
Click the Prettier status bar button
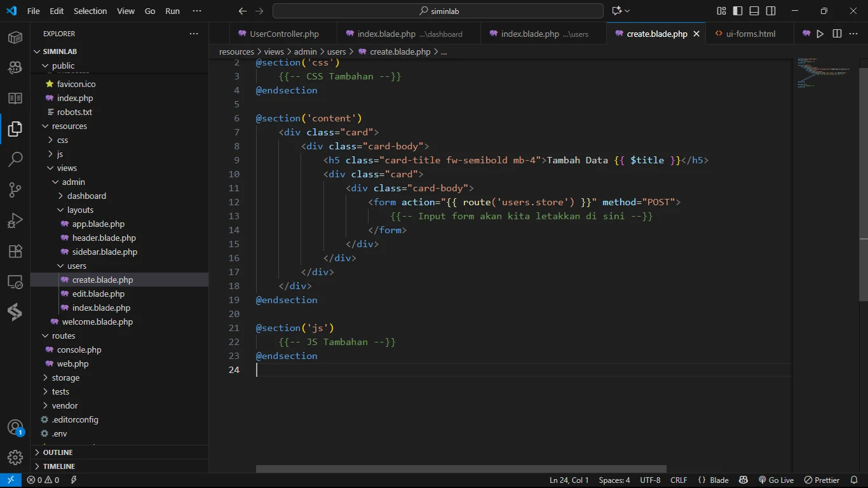(x=822, y=480)
